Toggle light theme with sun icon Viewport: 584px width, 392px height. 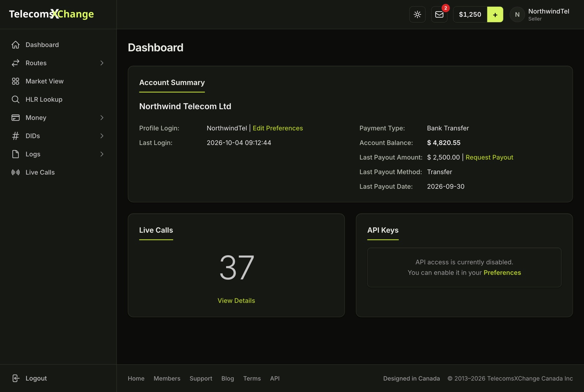tap(417, 15)
